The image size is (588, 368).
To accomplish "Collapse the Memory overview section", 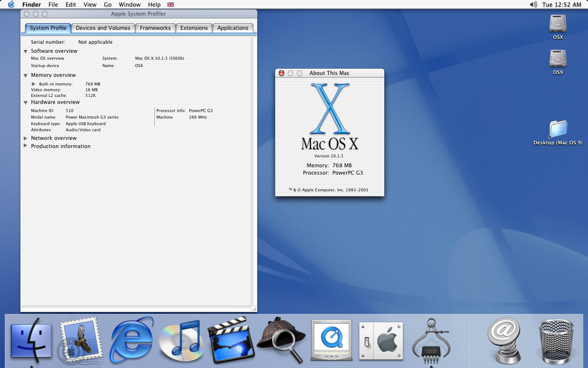I will coord(25,76).
